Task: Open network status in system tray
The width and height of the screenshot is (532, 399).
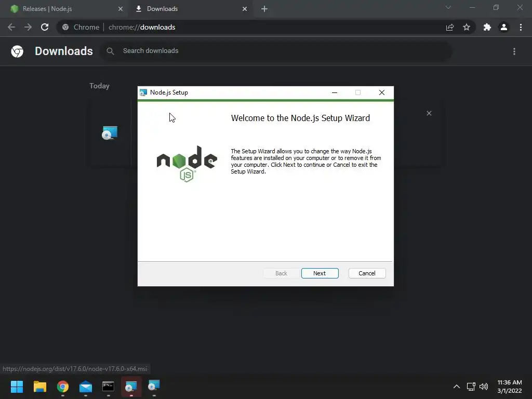Action: point(471,387)
